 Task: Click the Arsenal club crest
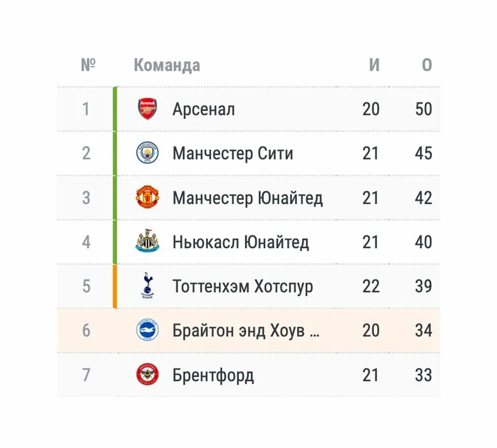(147, 109)
